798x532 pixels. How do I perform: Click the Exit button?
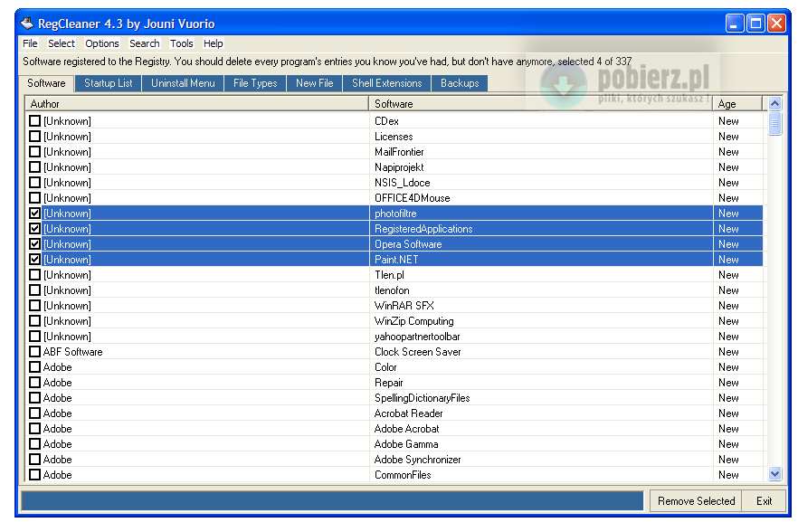764,501
